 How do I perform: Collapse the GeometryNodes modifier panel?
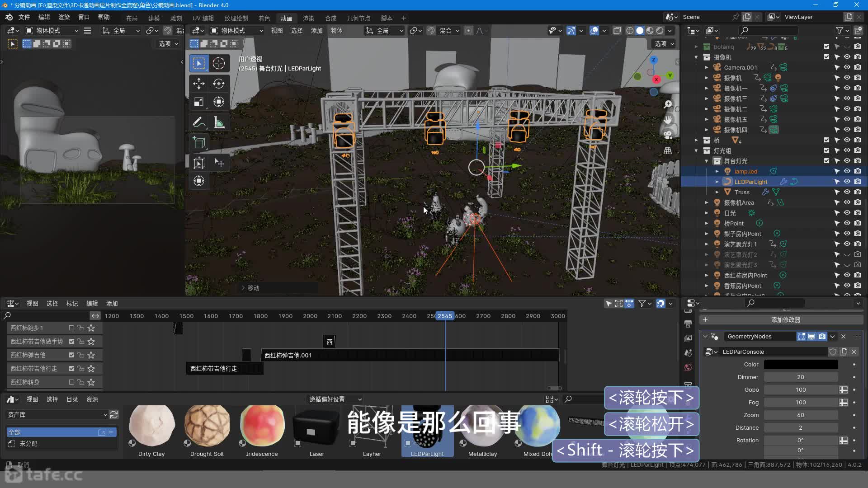point(705,337)
